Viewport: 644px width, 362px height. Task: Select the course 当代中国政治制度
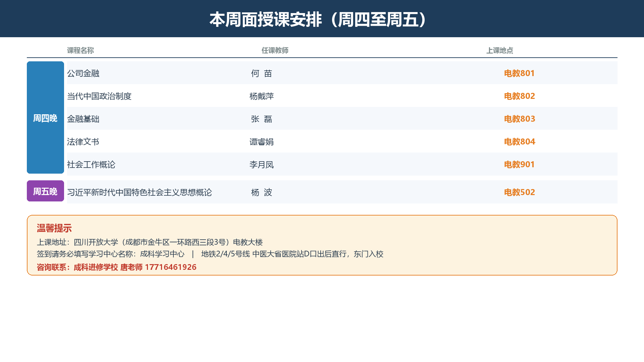[x=99, y=96]
